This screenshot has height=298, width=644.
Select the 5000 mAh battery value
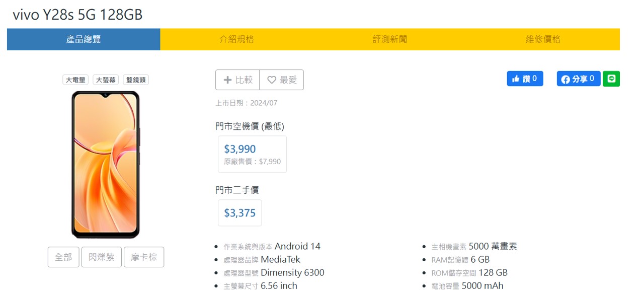pos(482,285)
